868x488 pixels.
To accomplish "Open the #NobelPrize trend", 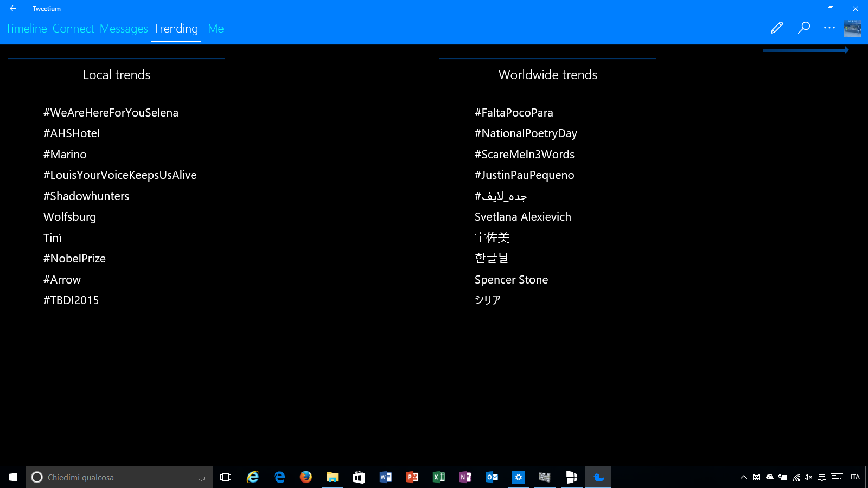I will coord(74,259).
